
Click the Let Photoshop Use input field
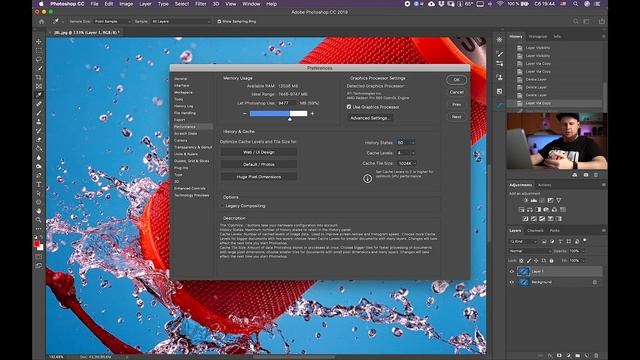point(287,103)
